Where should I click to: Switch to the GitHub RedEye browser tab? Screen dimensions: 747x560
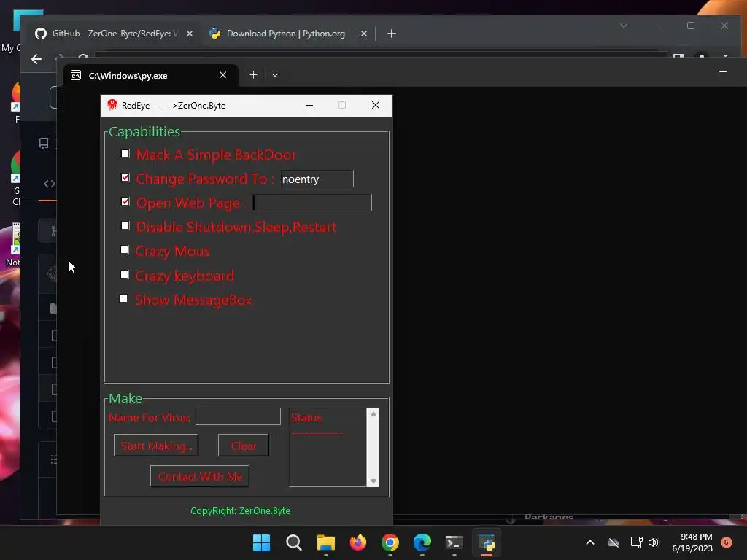point(115,34)
